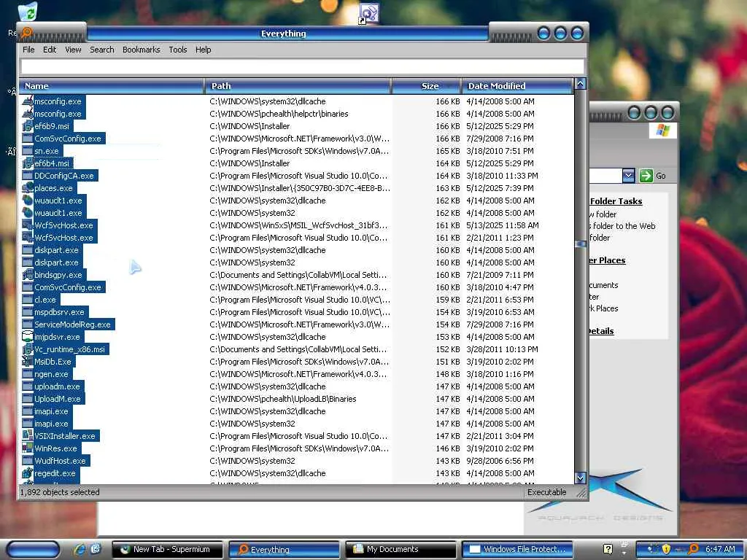
Task: Open Recycle Bin desktop icon
Action: click(28, 12)
